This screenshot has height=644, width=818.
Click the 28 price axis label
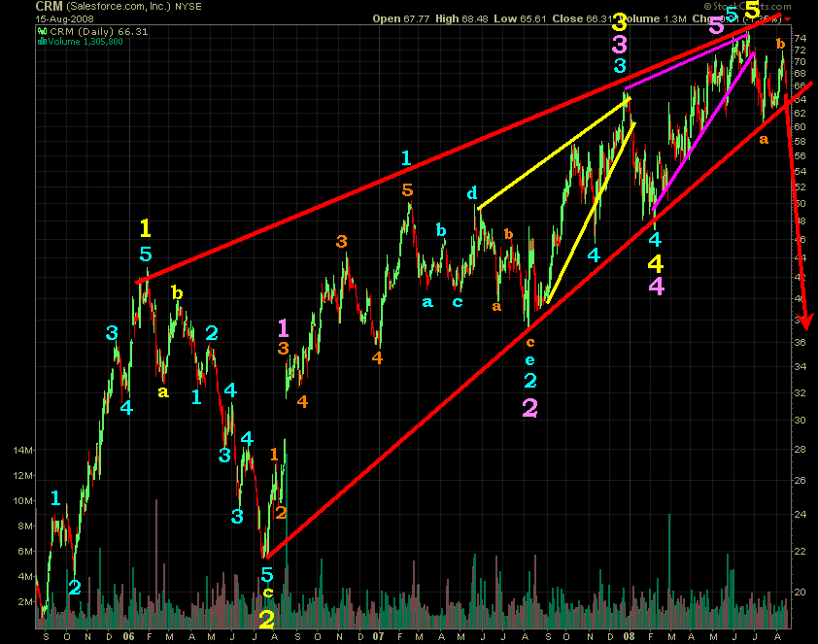[800, 449]
